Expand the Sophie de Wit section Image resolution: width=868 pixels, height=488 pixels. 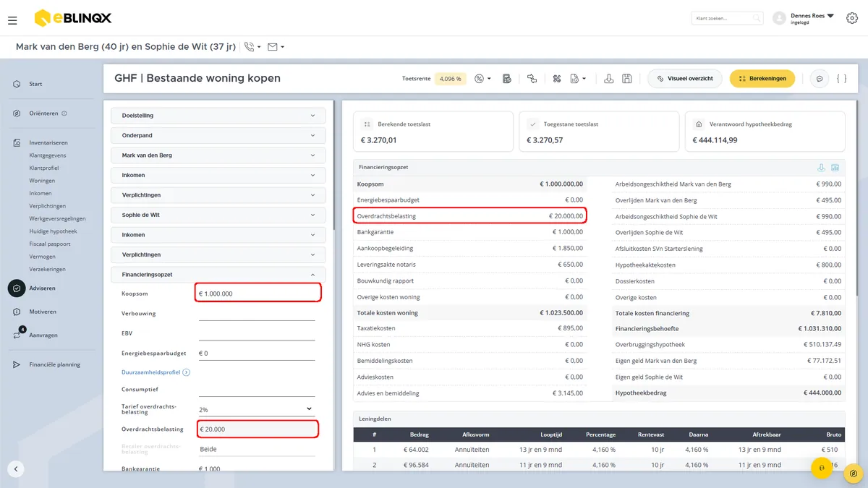coord(218,215)
